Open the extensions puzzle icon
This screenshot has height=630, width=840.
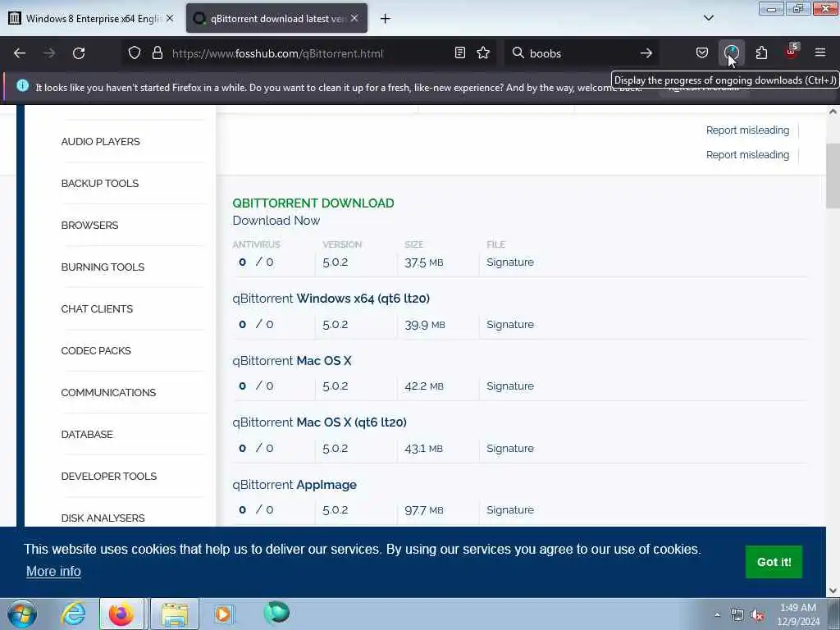pyautogui.click(x=761, y=53)
